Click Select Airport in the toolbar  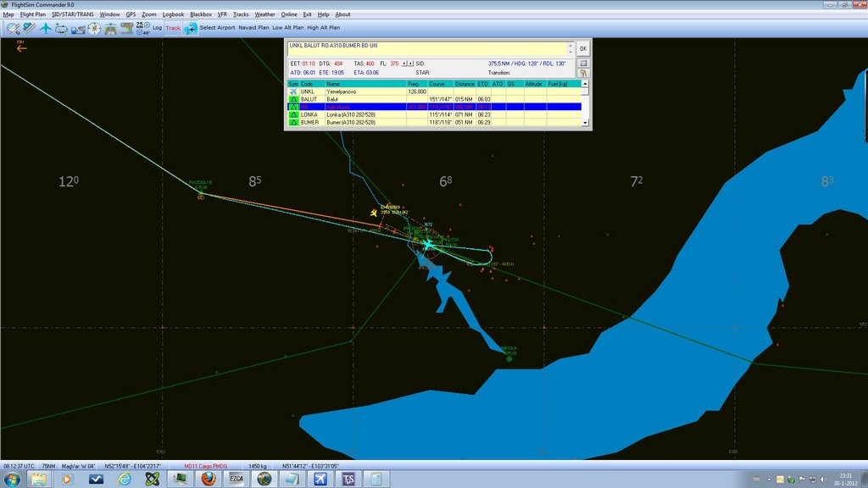pos(217,28)
